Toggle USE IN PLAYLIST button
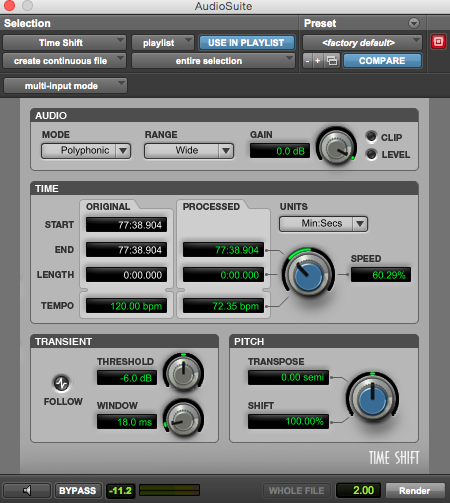 246,43
